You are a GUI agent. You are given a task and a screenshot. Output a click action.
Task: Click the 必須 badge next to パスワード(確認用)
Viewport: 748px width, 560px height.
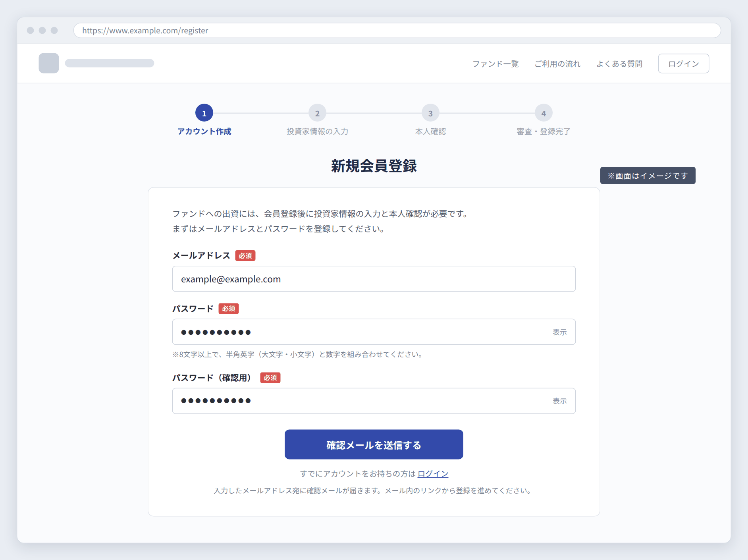[270, 378]
